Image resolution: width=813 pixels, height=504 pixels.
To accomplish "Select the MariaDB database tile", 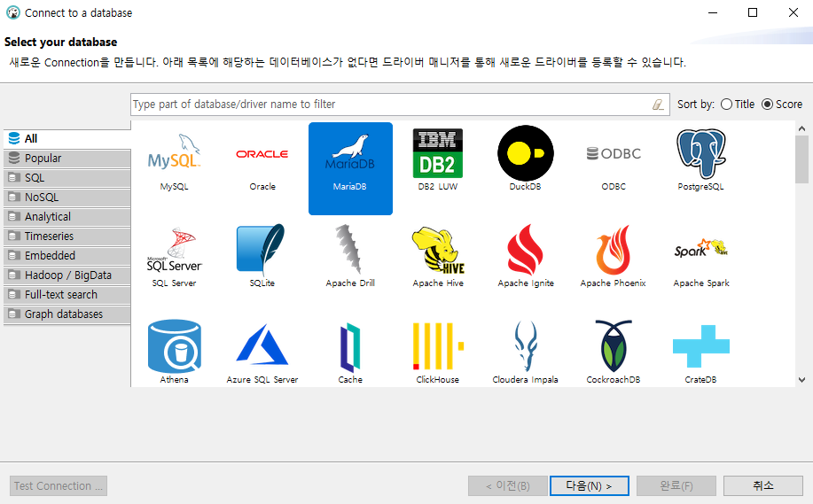I will click(350, 168).
